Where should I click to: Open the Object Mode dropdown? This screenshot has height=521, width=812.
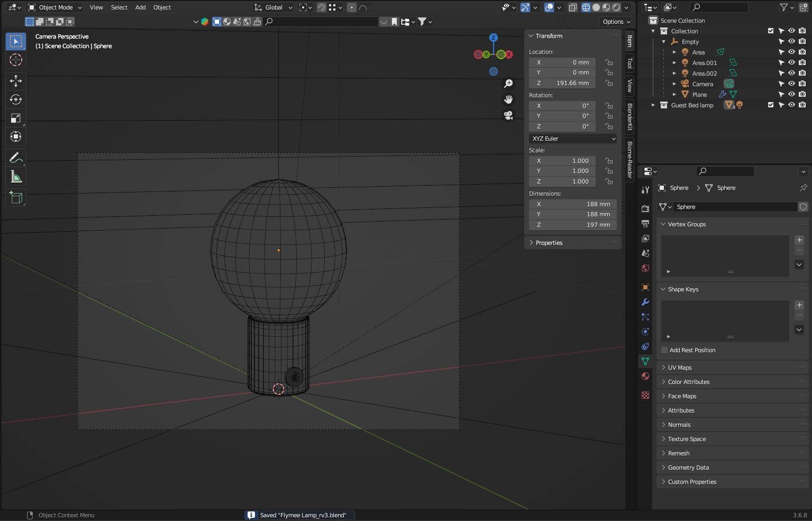[55, 7]
